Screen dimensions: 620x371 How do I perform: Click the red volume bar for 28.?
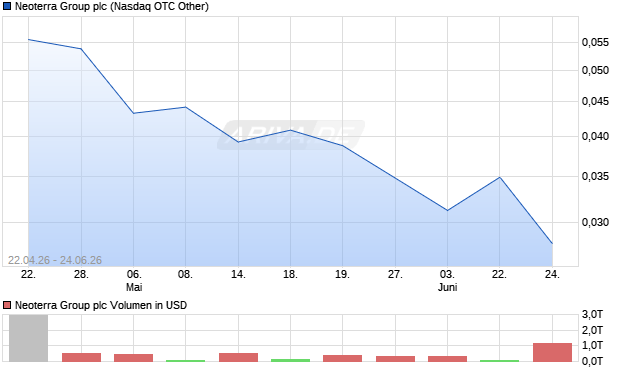click(x=81, y=357)
